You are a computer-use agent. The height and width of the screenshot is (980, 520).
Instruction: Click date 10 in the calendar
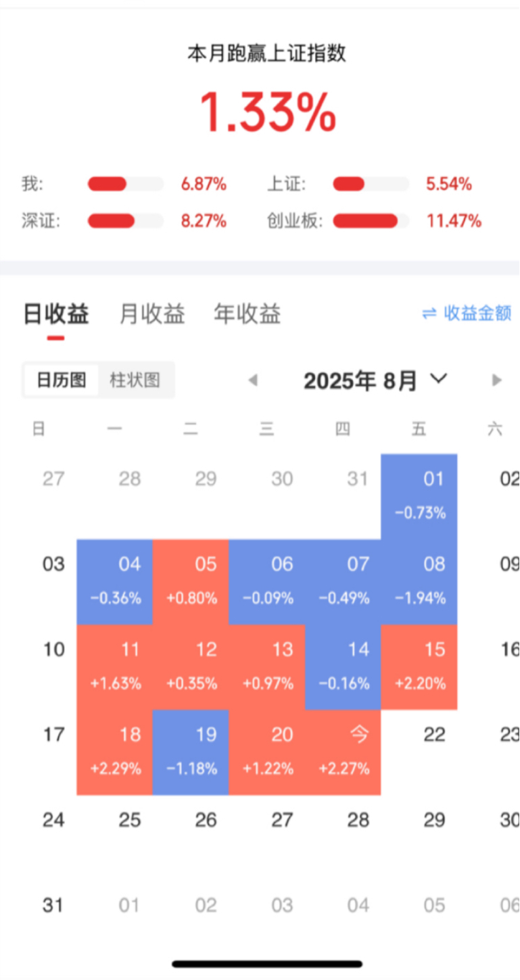53,650
